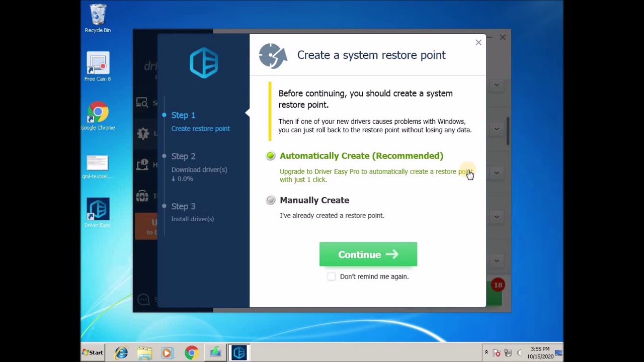The height and width of the screenshot is (362, 644).
Task: Switch to Driver Easy taskbar button
Action: 239,352
